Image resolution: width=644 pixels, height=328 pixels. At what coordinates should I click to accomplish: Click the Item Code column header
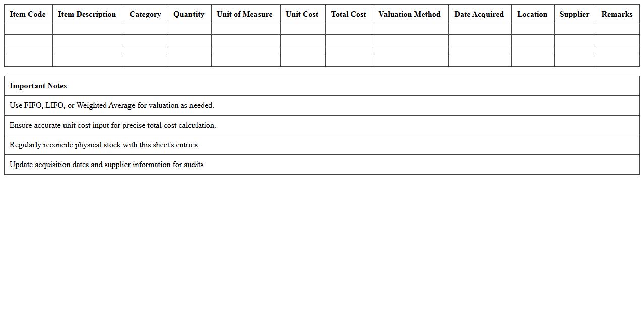[x=28, y=14]
